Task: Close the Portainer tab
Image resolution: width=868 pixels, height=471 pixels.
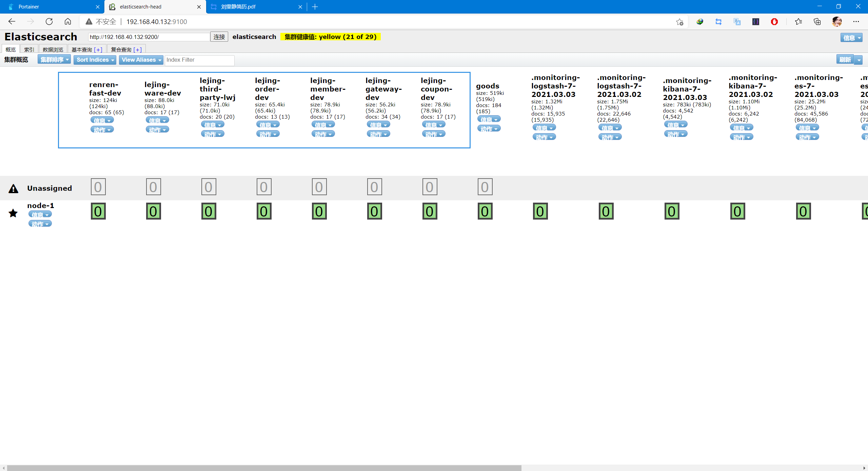Action: point(98,7)
